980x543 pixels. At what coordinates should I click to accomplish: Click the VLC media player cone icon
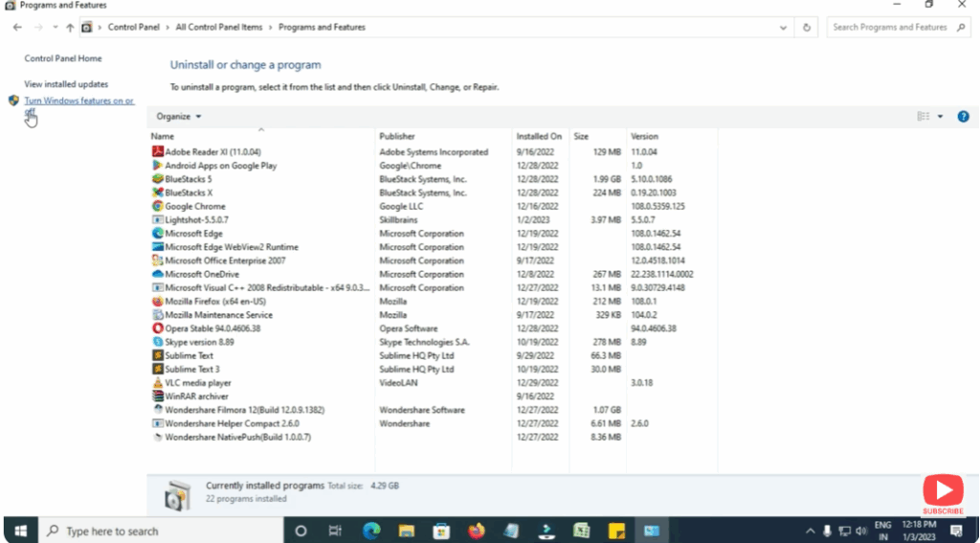coord(158,383)
